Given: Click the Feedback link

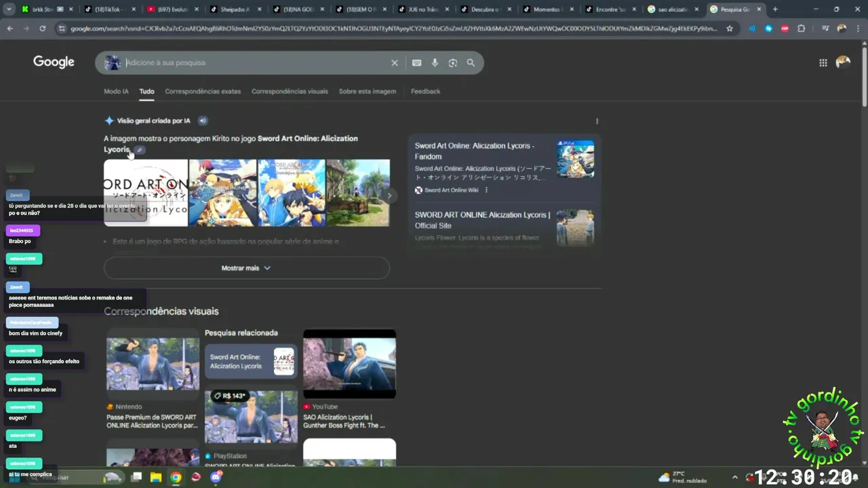Looking at the screenshot, I should (x=425, y=91).
